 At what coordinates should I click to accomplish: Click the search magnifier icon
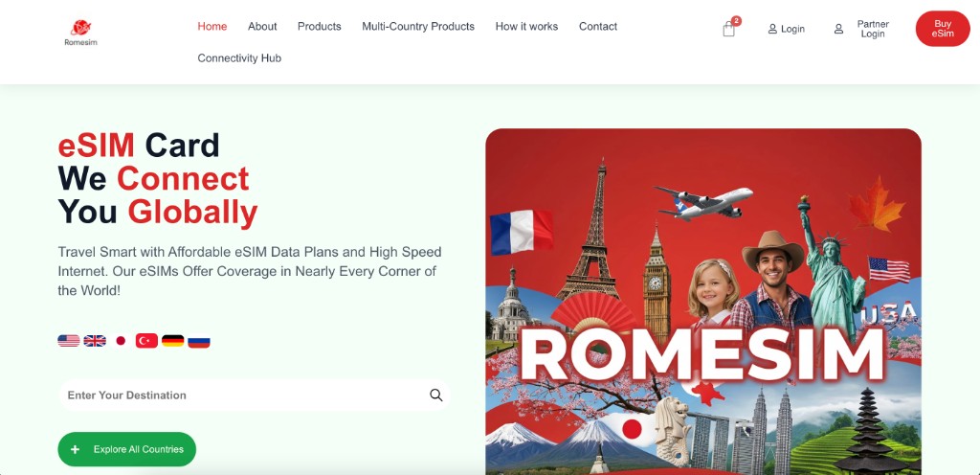[436, 395]
